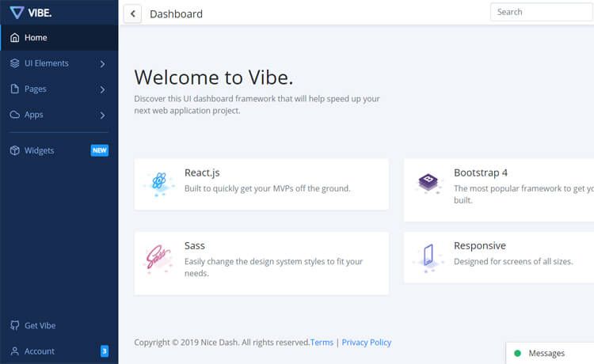Click the Sass logo illustration
The image size is (594, 364).
click(x=158, y=258)
